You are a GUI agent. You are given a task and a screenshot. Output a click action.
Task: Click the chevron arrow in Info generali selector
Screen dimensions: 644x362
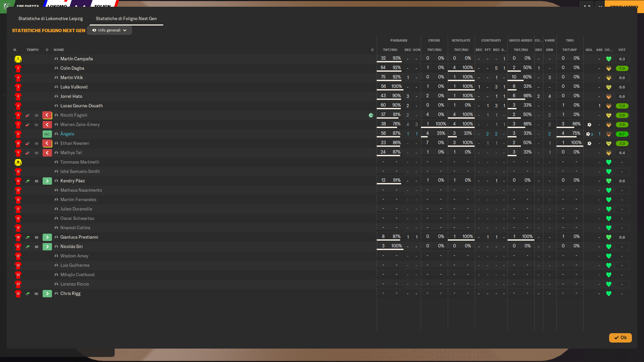point(125,31)
